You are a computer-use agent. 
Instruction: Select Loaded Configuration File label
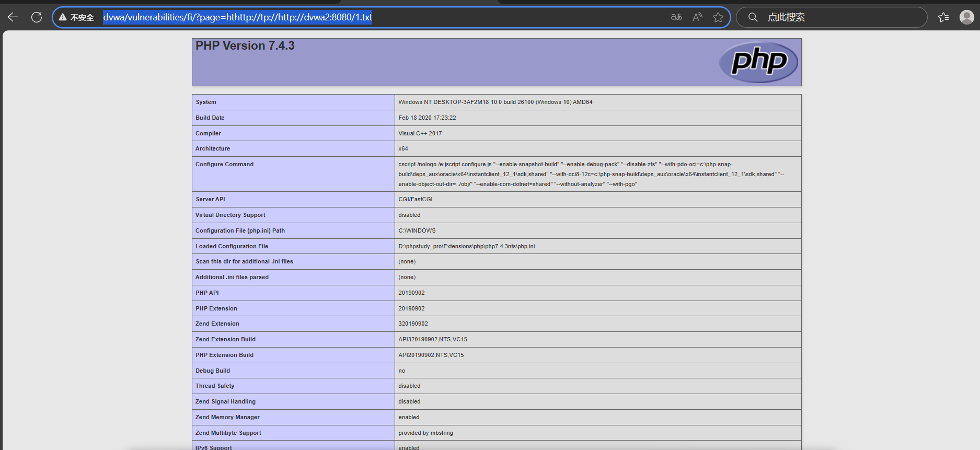pyautogui.click(x=232, y=247)
